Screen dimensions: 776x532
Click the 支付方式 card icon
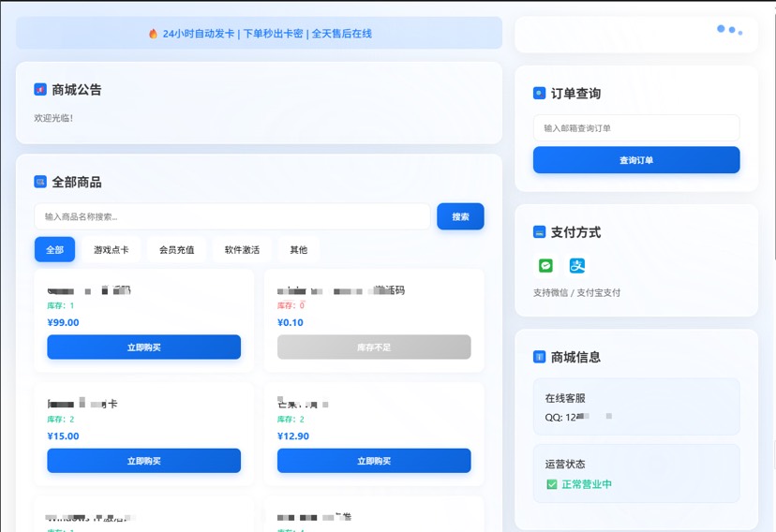539,232
